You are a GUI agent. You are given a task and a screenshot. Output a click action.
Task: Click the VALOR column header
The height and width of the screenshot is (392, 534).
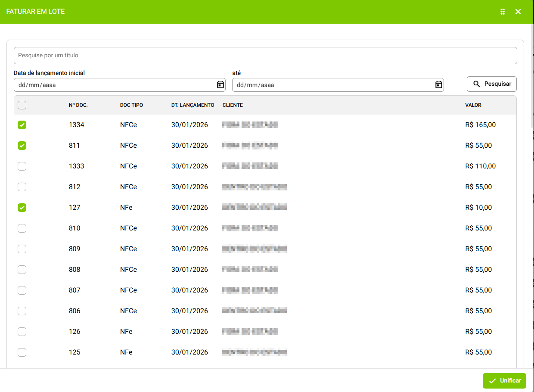[473, 105]
